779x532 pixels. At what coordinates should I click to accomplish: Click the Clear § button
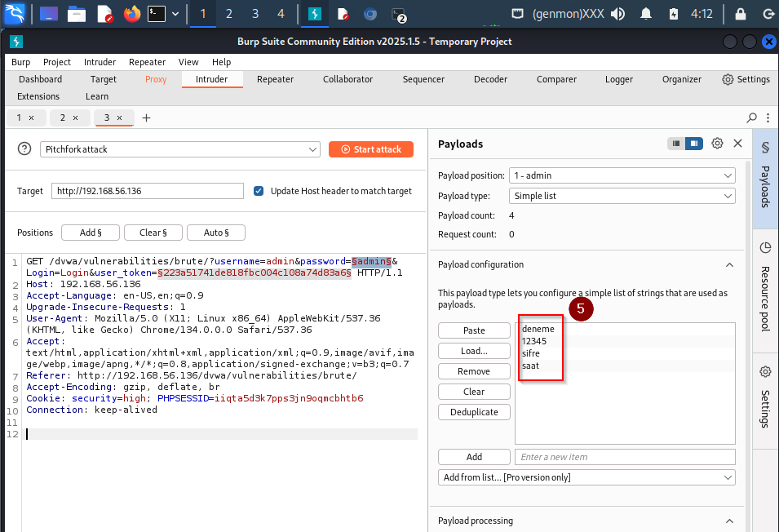pos(153,233)
